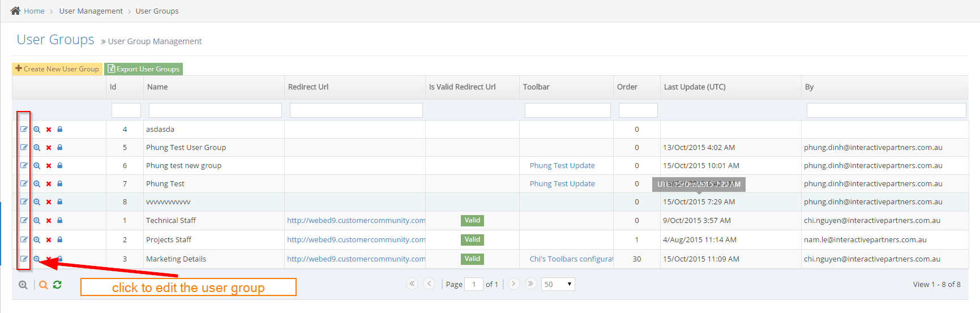Open Technical Staff redirect URL link
The height and width of the screenshot is (313, 980).
(356, 221)
